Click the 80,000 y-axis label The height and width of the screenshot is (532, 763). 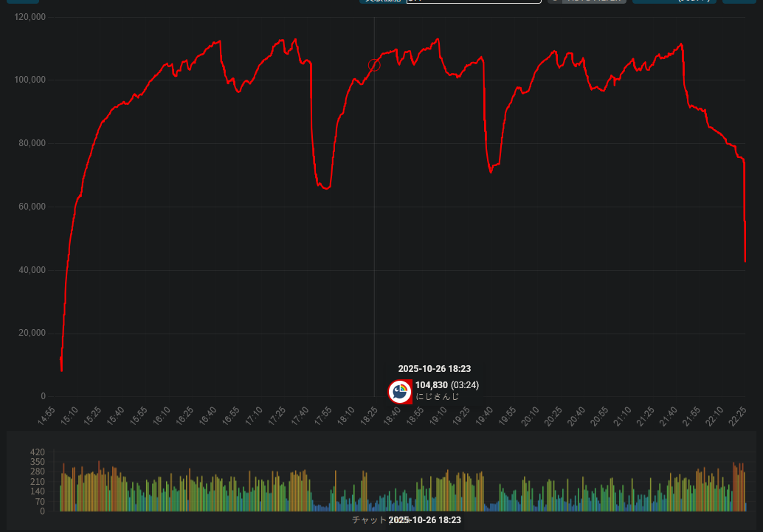coord(32,143)
